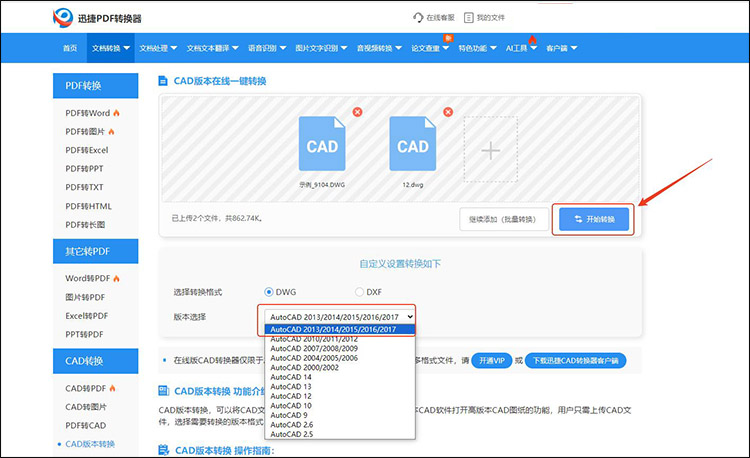
Task: Open CAD版本转换 in the sidebar
Action: coord(90,444)
